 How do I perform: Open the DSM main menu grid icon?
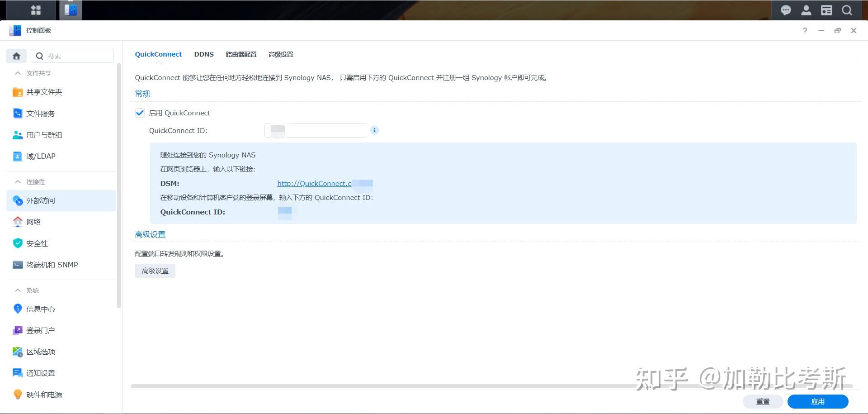pos(36,10)
